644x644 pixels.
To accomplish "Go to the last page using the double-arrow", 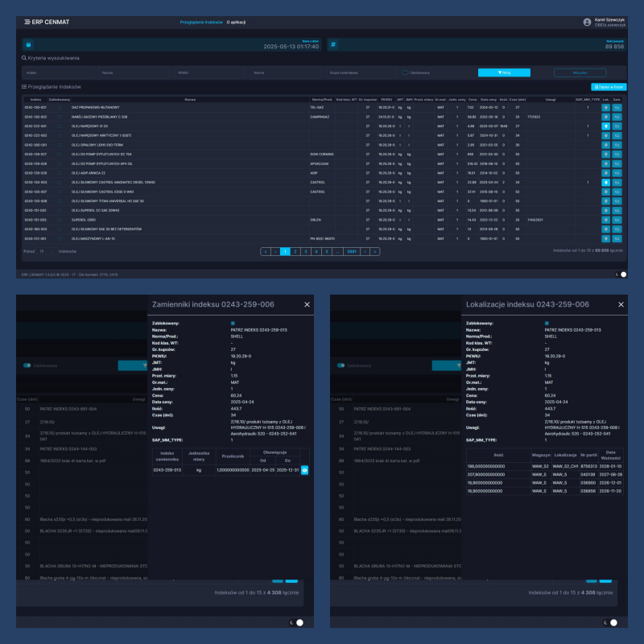I will [x=374, y=251].
